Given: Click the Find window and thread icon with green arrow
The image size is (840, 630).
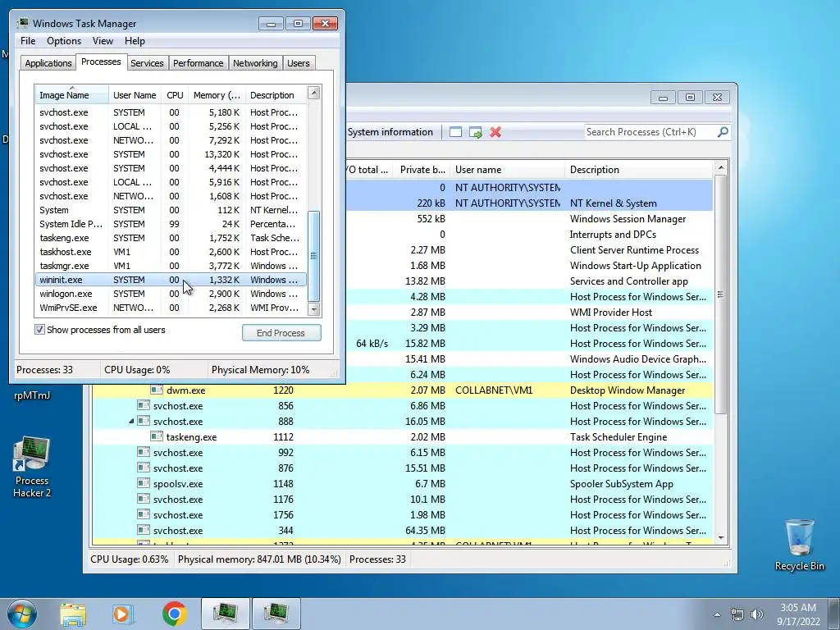Looking at the screenshot, I should [475, 132].
